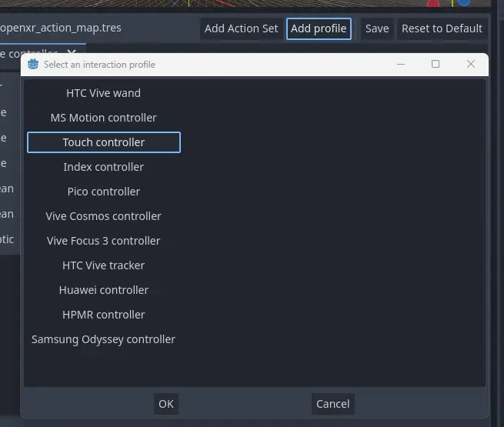This screenshot has height=427, width=504.
Task: Choose Vive Cosmos controller
Action: pyautogui.click(x=103, y=216)
